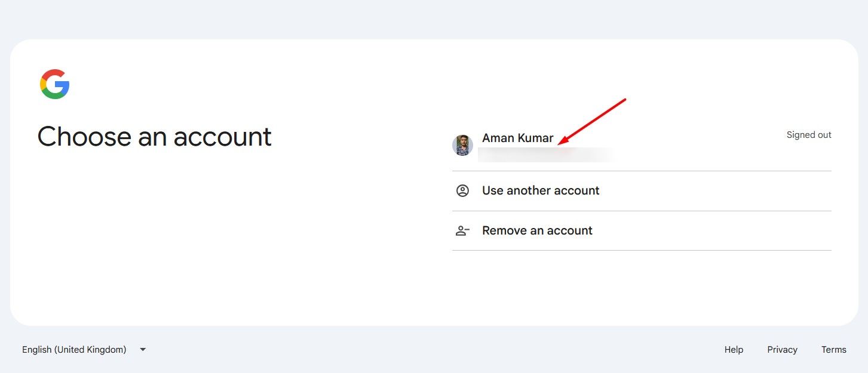Click the word "account" in the page heading
868x373 pixels.
222,137
